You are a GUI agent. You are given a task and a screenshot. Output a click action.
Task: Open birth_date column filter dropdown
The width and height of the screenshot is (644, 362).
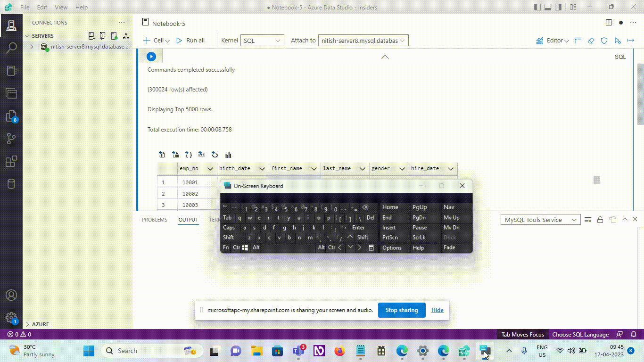pyautogui.click(x=262, y=169)
